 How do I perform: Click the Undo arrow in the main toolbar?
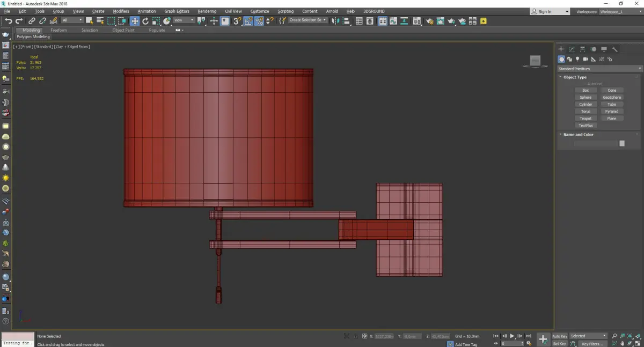point(8,21)
